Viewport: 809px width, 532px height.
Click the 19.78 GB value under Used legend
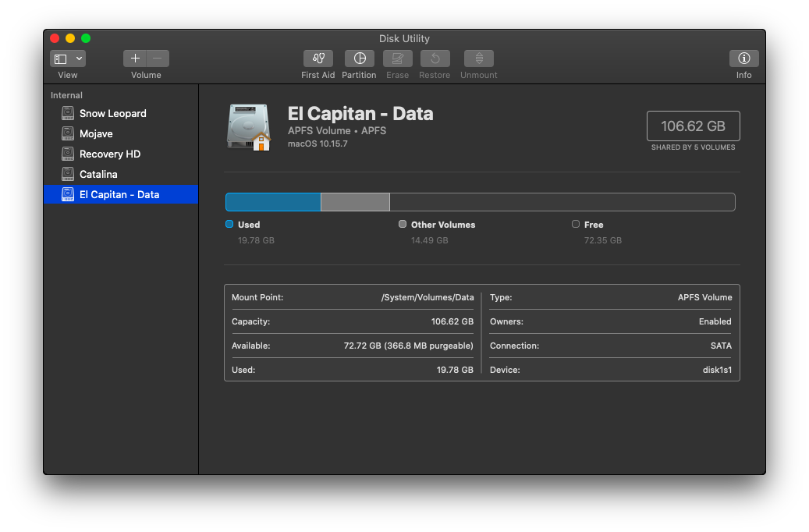[x=256, y=240]
